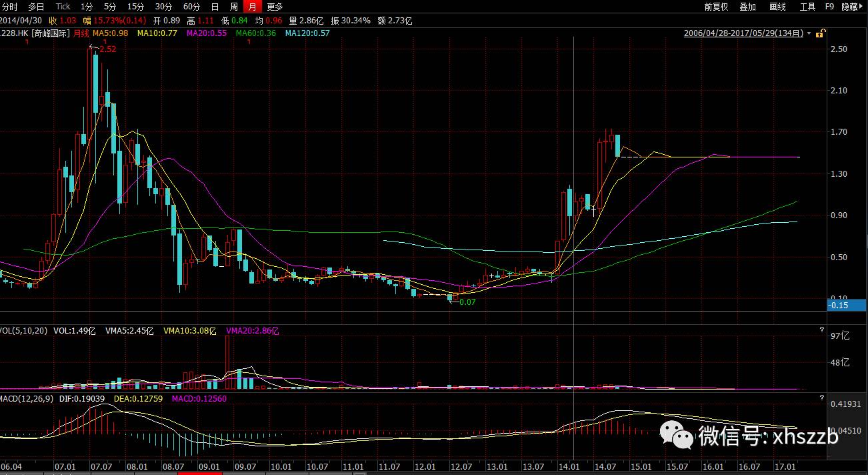Click the 1.70 price axis label
This screenshot has width=868, height=475.
coord(839,132)
